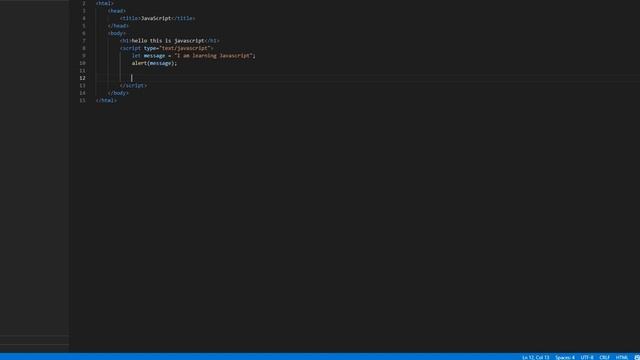This screenshot has height=360, width=640.
Task: Change CRLF end of line sequence
Action: click(x=604, y=357)
